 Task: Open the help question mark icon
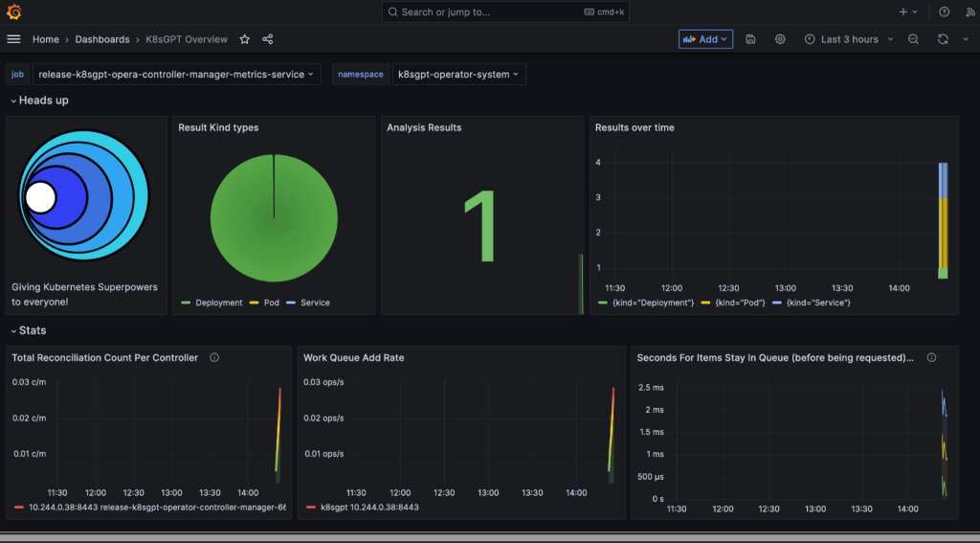[945, 11]
